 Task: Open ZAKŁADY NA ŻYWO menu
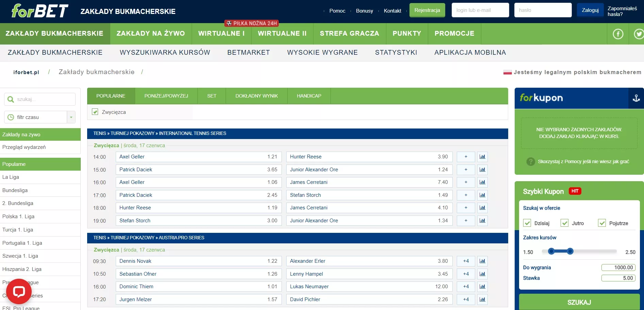[150, 34]
